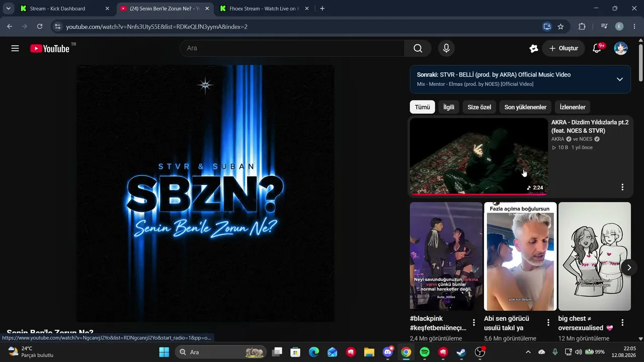
Task: Select the Senin Ben'le Zorun Ne browser tab
Action: tap(165, 9)
